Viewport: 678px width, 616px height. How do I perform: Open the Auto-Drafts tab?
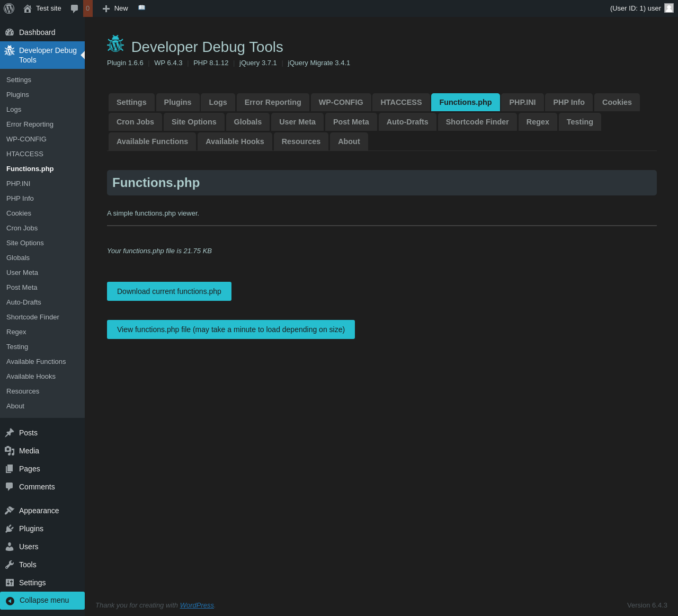click(407, 122)
